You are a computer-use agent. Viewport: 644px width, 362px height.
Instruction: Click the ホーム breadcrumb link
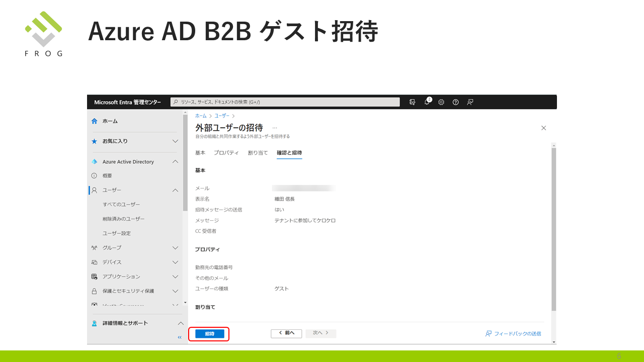pyautogui.click(x=201, y=116)
